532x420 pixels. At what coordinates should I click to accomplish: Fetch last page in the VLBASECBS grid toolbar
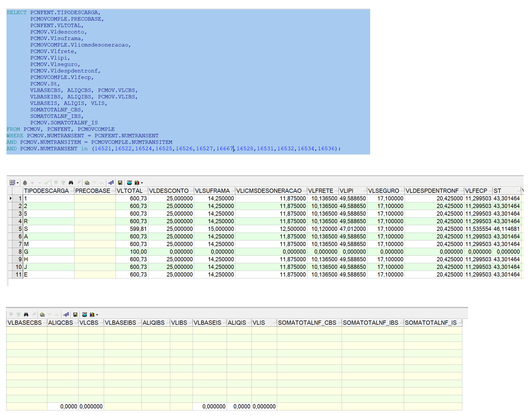tap(18, 315)
